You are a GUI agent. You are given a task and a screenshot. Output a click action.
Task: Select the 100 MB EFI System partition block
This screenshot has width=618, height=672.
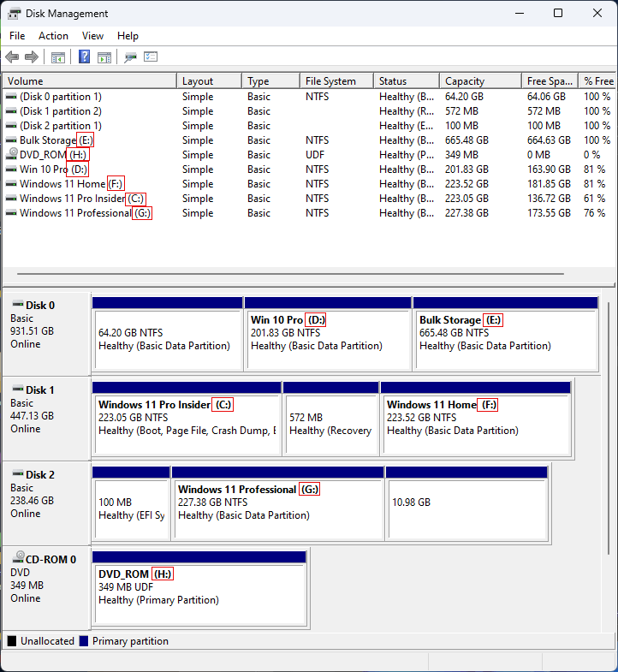click(x=131, y=503)
